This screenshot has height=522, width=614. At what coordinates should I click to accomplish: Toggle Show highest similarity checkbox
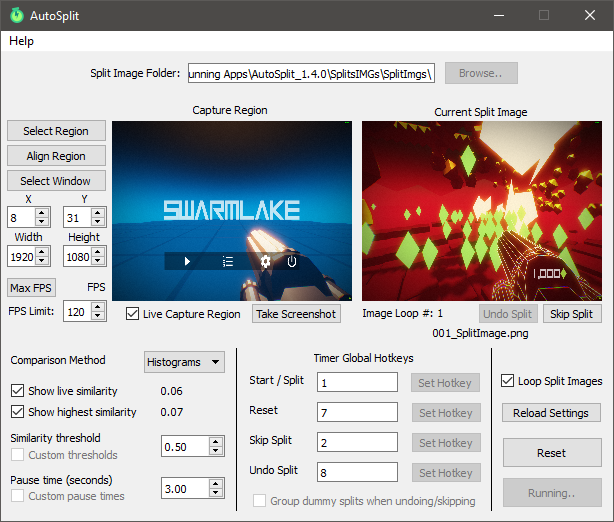[17, 412]
